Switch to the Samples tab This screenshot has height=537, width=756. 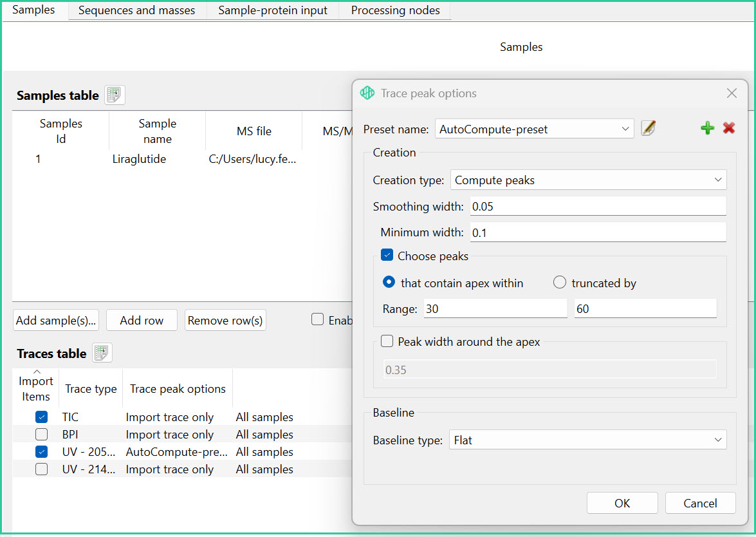pos(33,10)
